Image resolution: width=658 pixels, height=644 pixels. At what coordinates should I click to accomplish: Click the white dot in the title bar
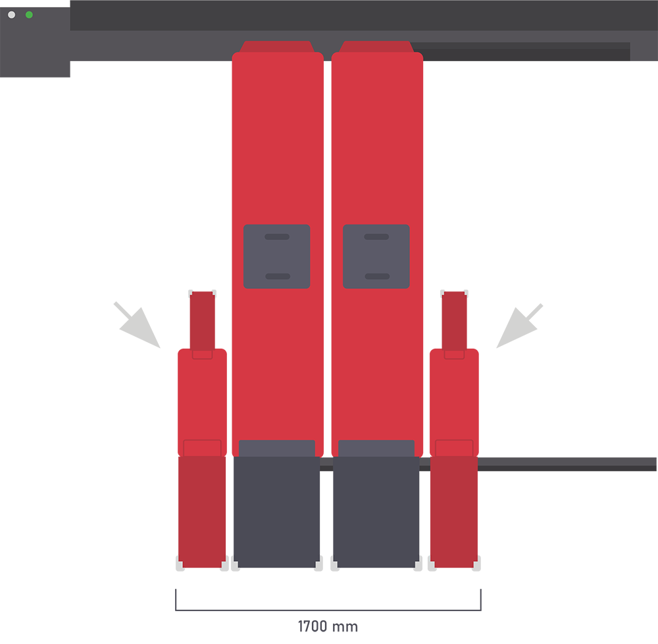(12, 14)
